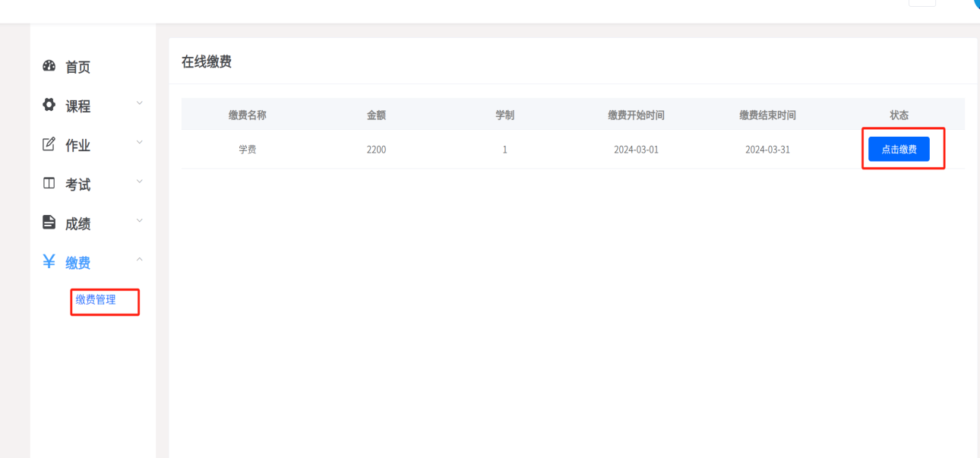Click the yen icon beside 缴费
Viewport: 980px width, 458px height.
point(49,262)
